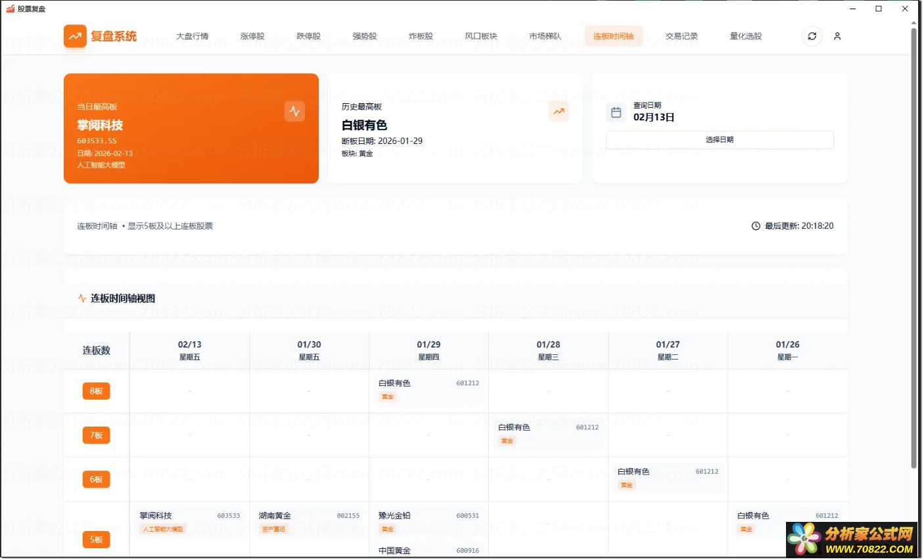Switch to the 大盘行情 tab
The height and width of the screenshot is (560, 924).
click(x=192, y=36)
